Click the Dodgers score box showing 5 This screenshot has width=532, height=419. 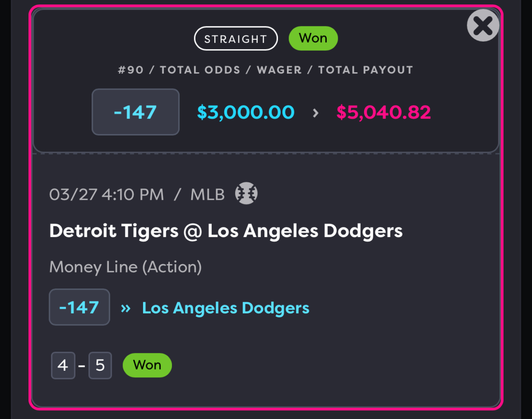(x=100, y=365)
